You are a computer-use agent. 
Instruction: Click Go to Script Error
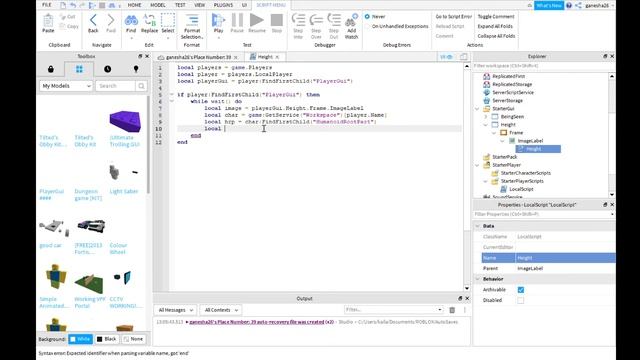[x=453, y=16]
